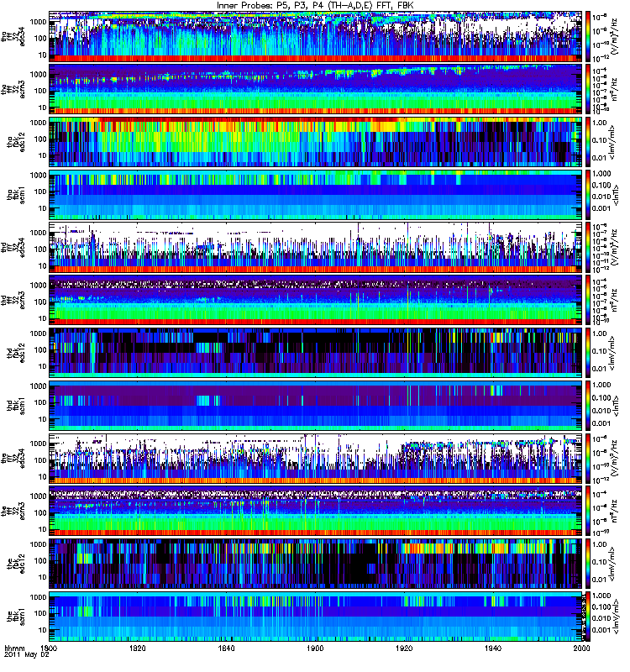Click the 1940 time axis label
The image size is (630, 672).
point(493,648)
